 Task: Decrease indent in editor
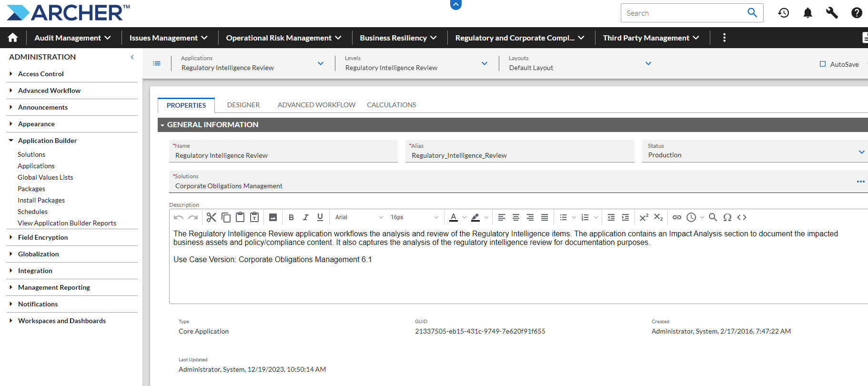point(611,217)
